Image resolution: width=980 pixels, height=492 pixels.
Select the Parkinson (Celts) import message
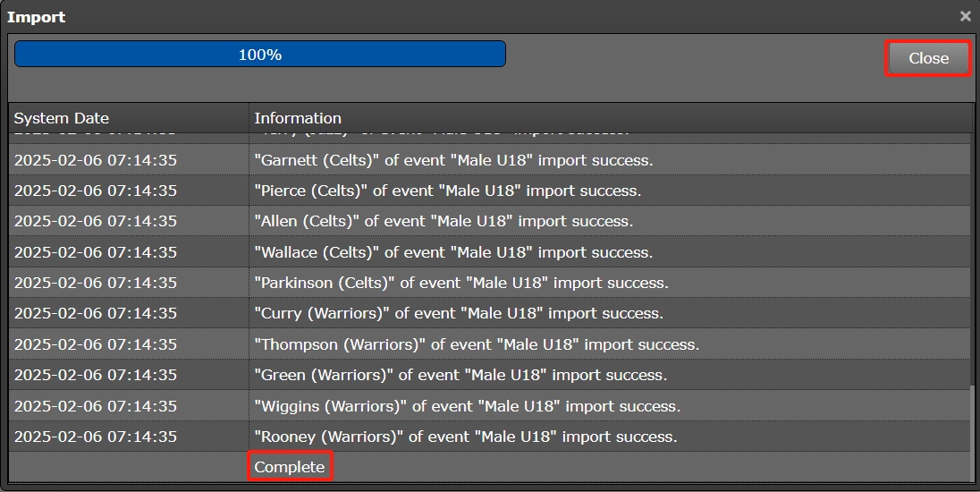pos(461,283)
